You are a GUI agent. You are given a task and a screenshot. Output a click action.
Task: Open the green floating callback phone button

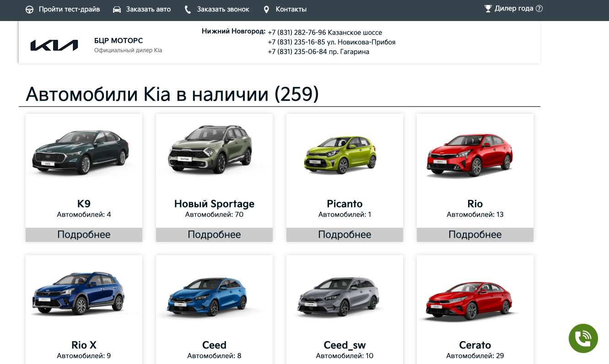(583, 338)
